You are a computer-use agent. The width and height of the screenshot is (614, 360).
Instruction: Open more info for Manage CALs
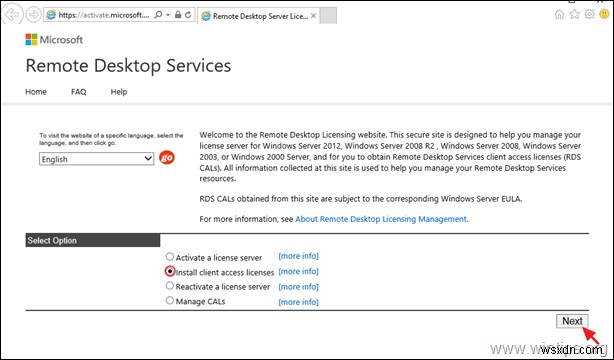point(298,302)
